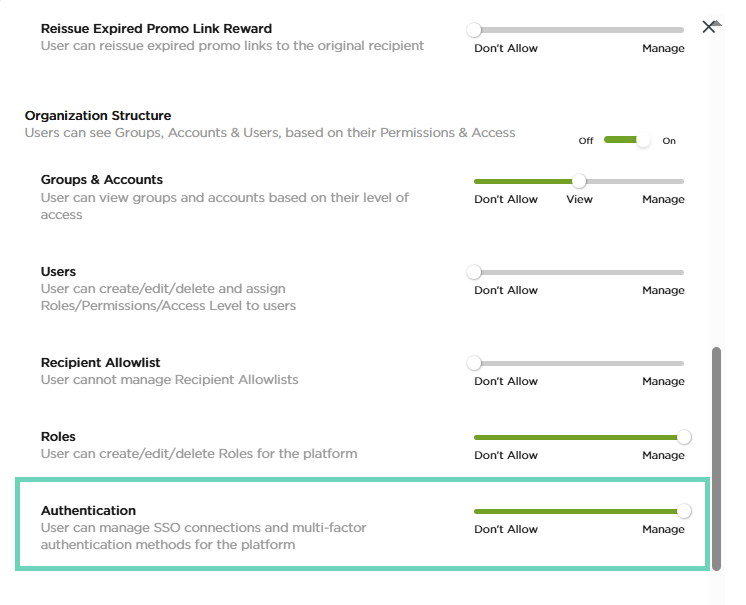
Task: Set Roles permission to Don't Allow
Action: (505, 455)
